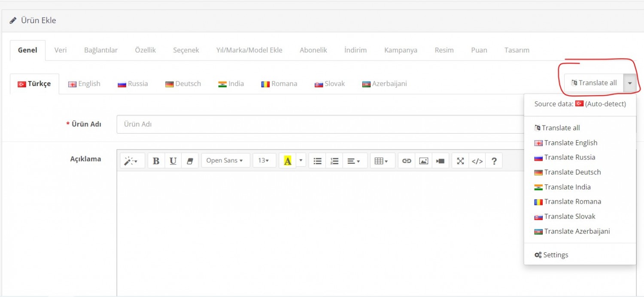Expand the table insert dropdown

[381, 161]
